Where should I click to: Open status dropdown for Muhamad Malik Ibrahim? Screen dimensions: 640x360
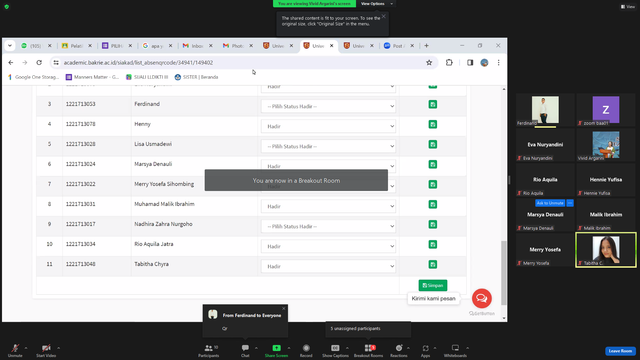click(329, 206)
